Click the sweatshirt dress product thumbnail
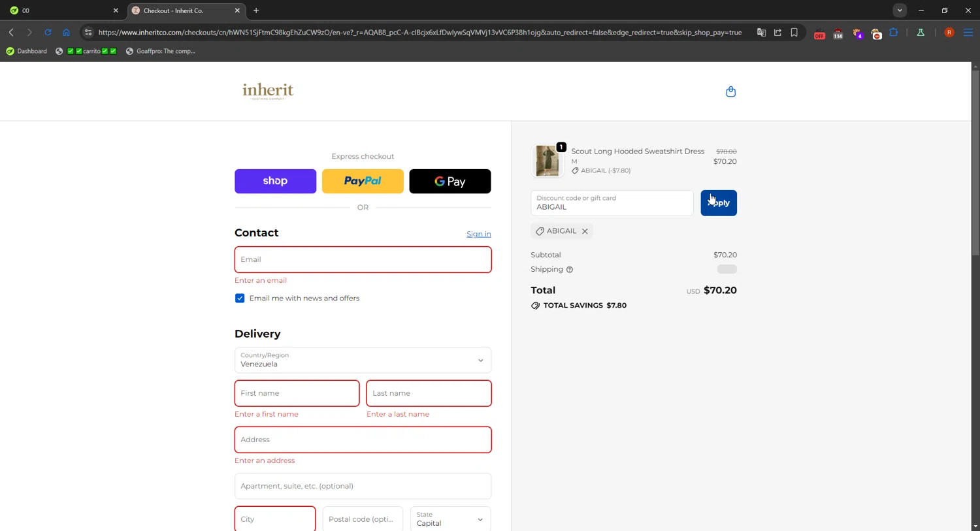The height and width of the screenshot is (531, 980). point(547,161)
